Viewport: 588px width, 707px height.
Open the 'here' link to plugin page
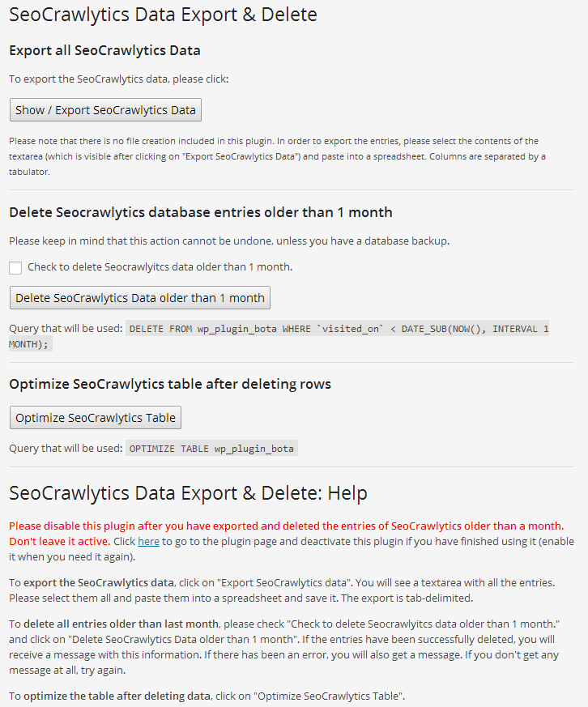[148, 541]
